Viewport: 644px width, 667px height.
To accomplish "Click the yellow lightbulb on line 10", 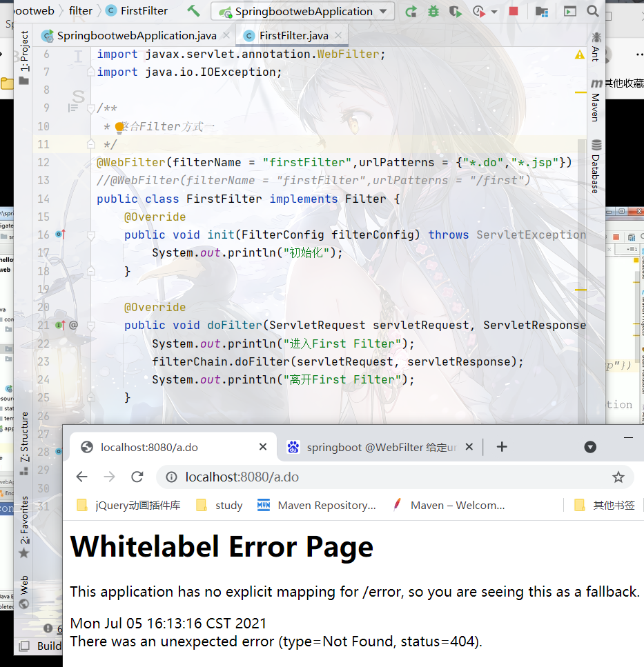I will click(x=119, y=127).
